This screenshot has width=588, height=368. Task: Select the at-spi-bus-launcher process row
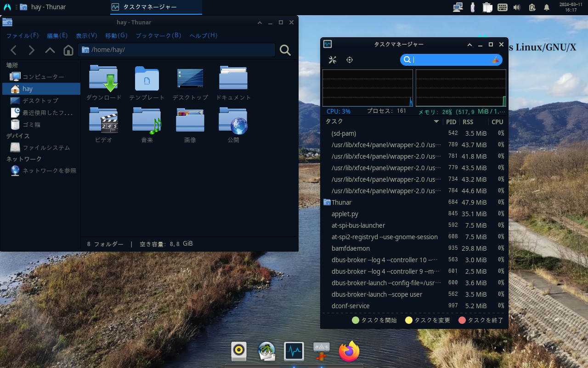(414, 225)
